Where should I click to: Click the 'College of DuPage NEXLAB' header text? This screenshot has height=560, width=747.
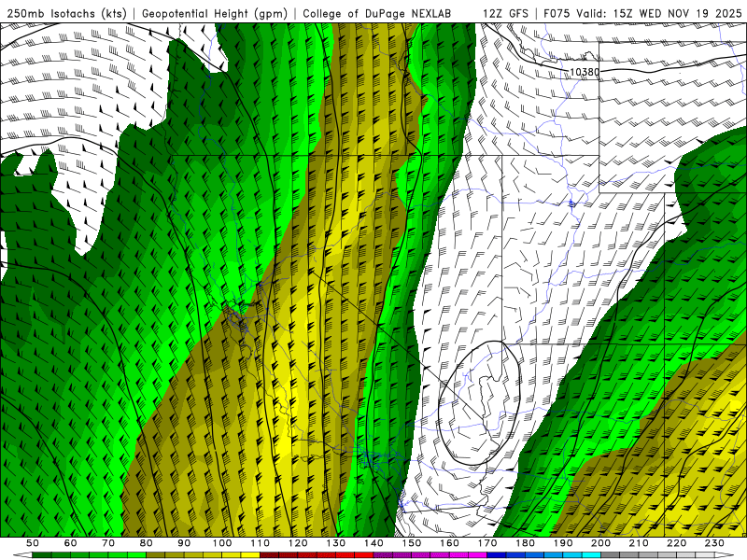coord(377,14)
